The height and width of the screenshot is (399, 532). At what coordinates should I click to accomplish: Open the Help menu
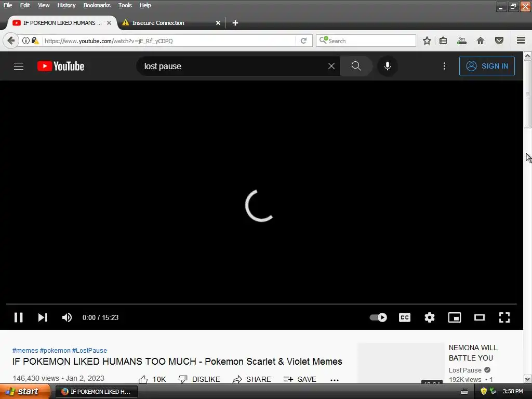point(145,5)
